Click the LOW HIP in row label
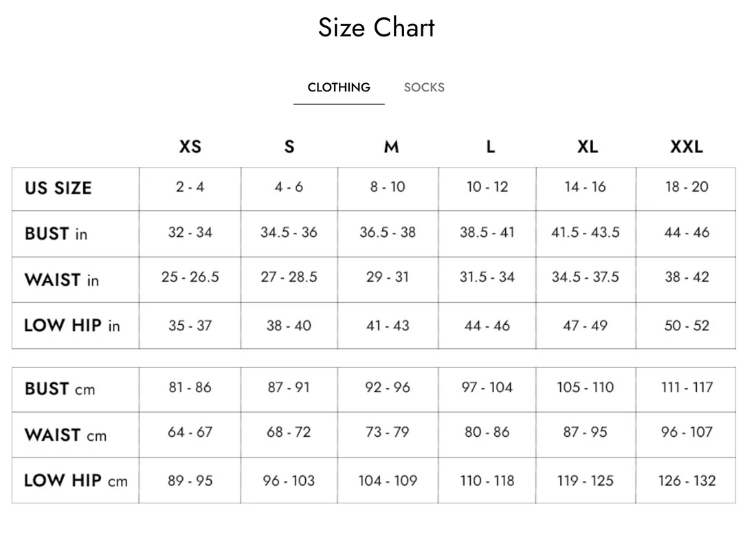This screenshot has height=546, width=756. click(72, 326)
